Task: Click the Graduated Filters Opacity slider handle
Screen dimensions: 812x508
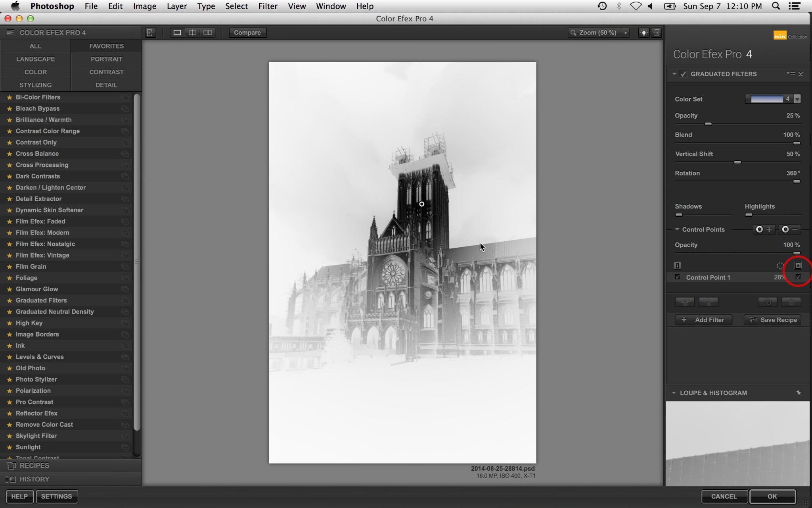Action: coord(708,124)
